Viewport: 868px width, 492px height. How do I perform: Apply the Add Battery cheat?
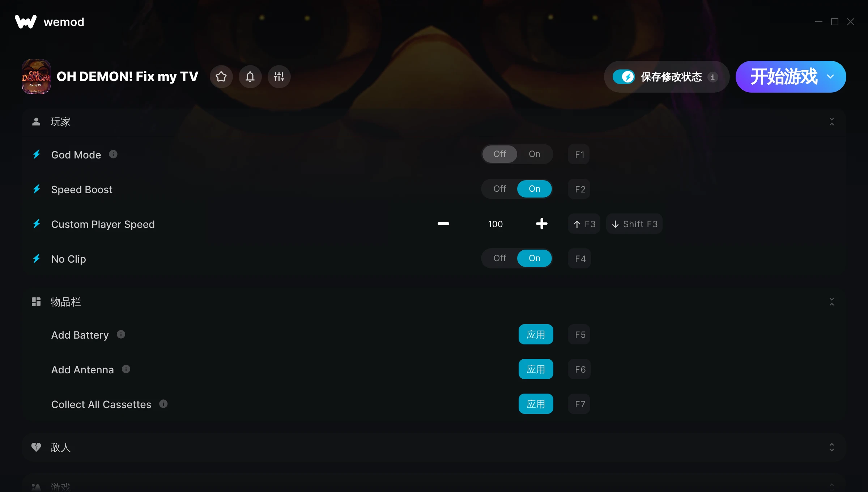(x=536, y=335)
